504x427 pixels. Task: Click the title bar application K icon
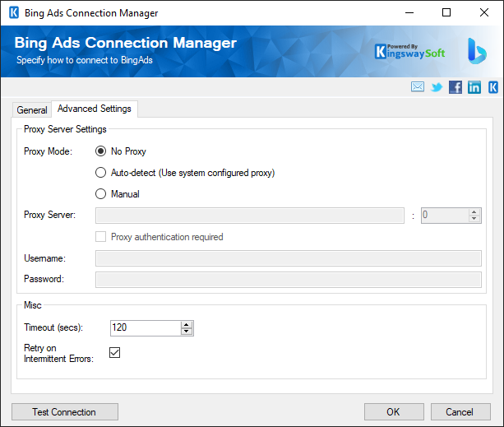14,13
